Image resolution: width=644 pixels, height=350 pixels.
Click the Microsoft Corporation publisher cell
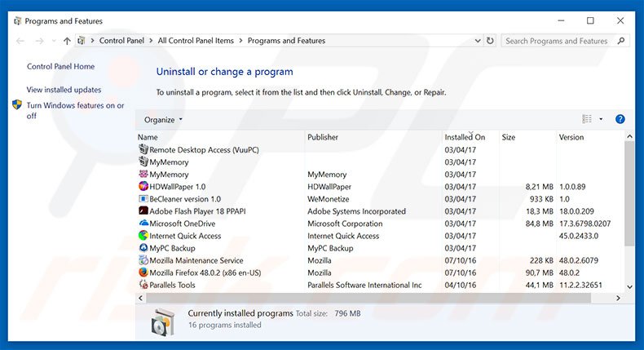click(x=345, y=224)
